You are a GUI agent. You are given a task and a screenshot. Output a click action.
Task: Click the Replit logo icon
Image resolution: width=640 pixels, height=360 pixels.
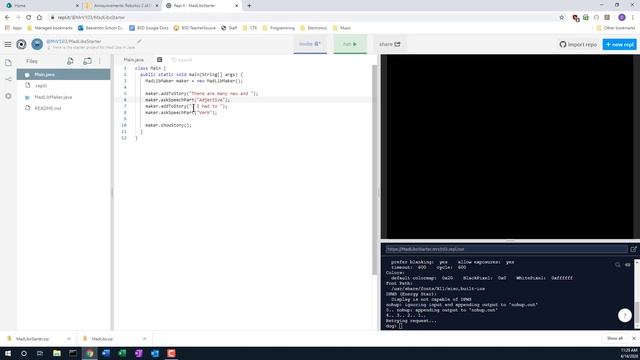[x=21, y=44]
